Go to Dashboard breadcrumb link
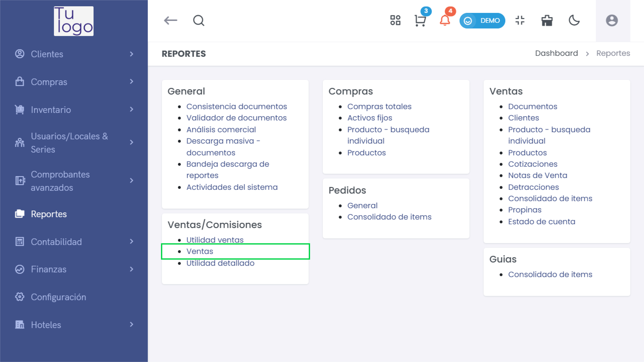 pyautogui.click(x=556, y=53)
